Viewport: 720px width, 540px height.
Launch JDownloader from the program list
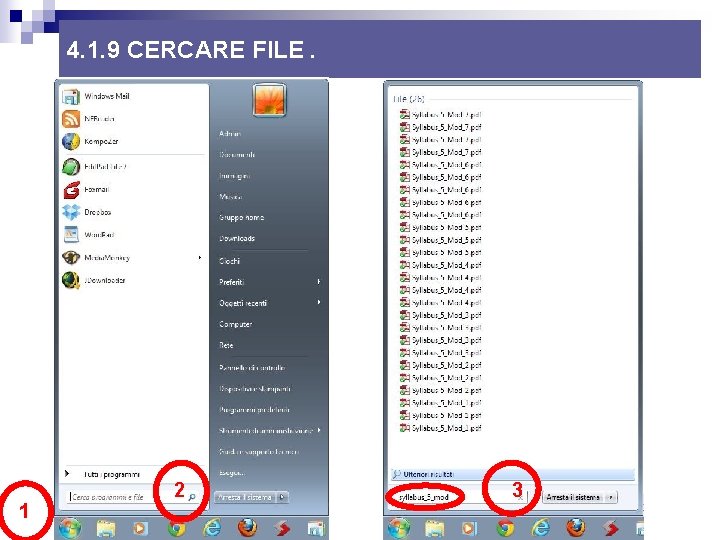coord(94,280)
